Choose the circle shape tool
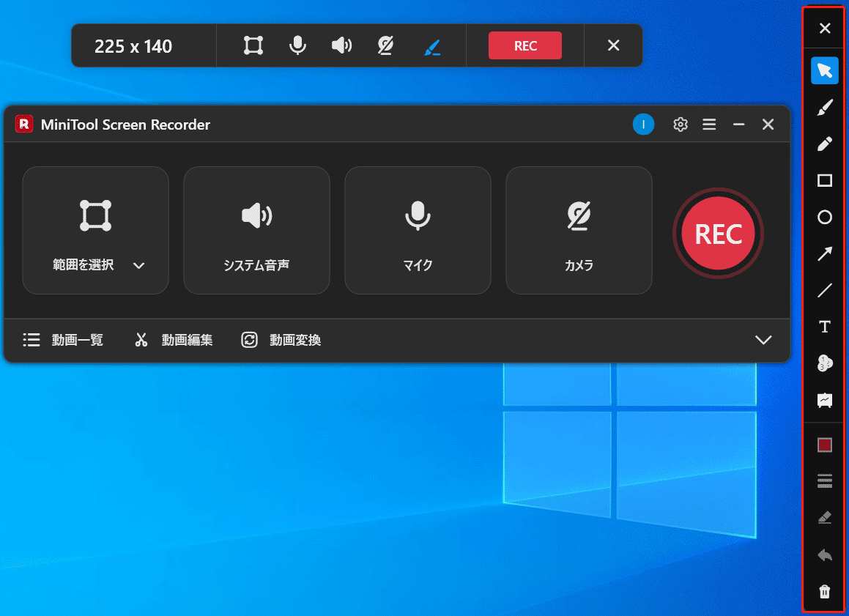Screen dimensions: 849x616 [x=825, y=217]
